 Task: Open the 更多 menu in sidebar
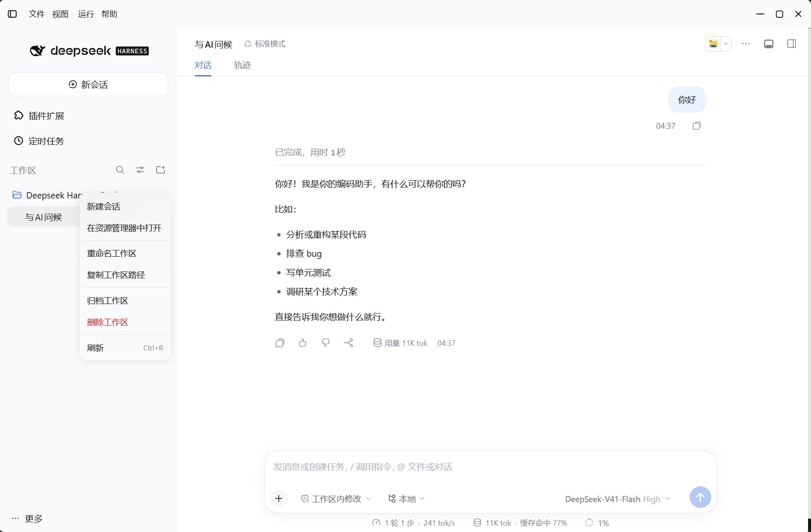27,518
